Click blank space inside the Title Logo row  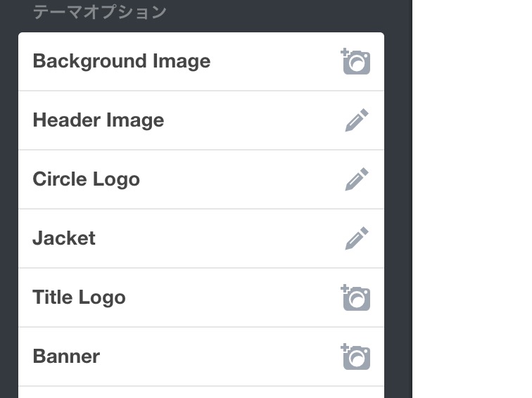(231, 297)
